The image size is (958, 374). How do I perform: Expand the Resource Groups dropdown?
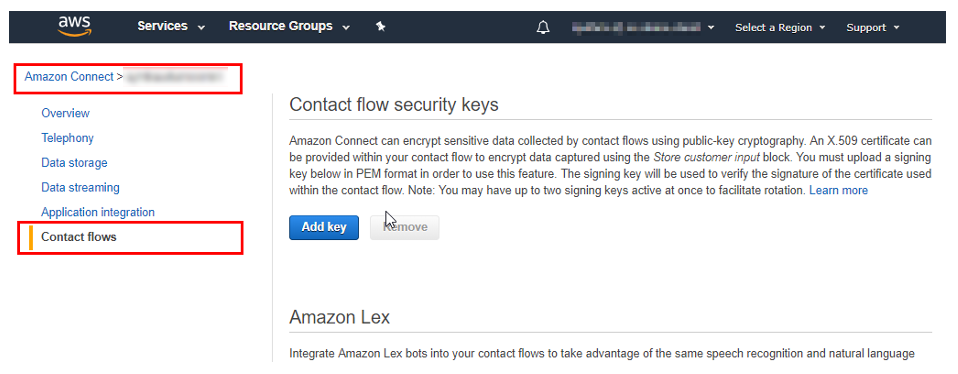[290, 26]
